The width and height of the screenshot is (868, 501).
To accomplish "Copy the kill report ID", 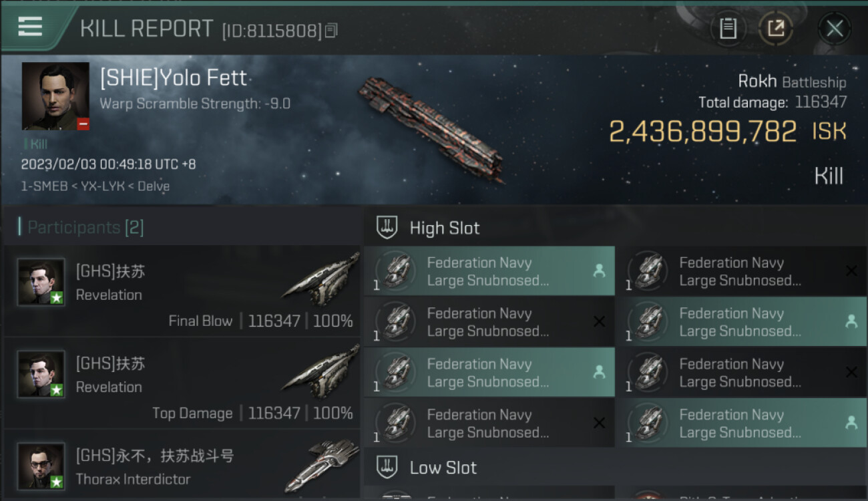I will [332, 30].
